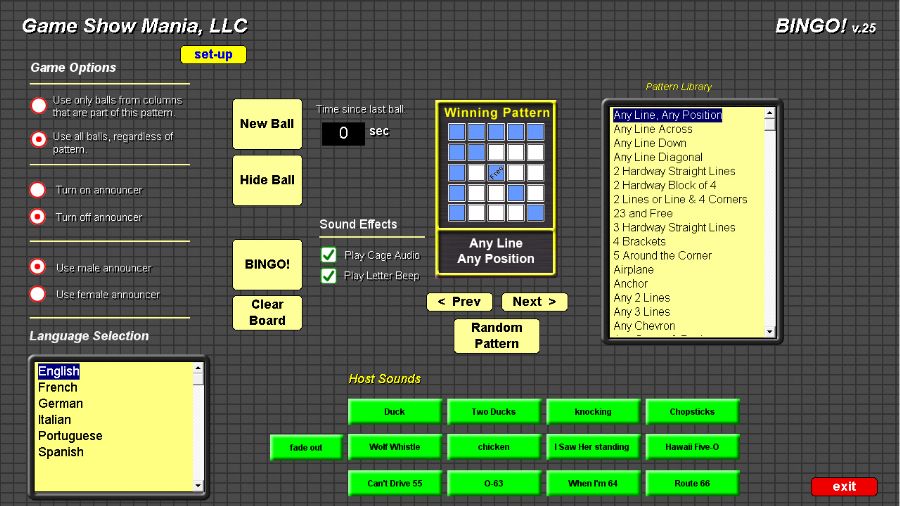Clear the board
Image resolution: width=900 pixels, height=506 pixels.
point(267,312)
